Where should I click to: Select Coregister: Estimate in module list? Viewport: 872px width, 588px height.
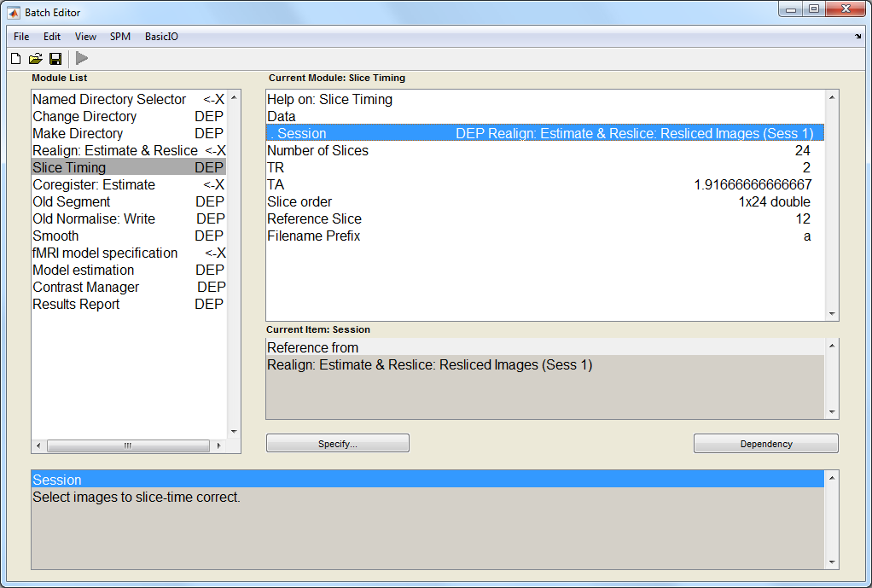[94, 184]
